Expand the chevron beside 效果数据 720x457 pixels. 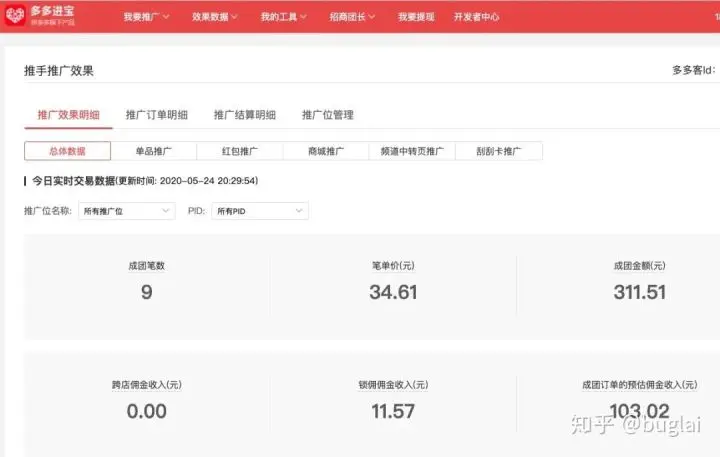(234, 17)
